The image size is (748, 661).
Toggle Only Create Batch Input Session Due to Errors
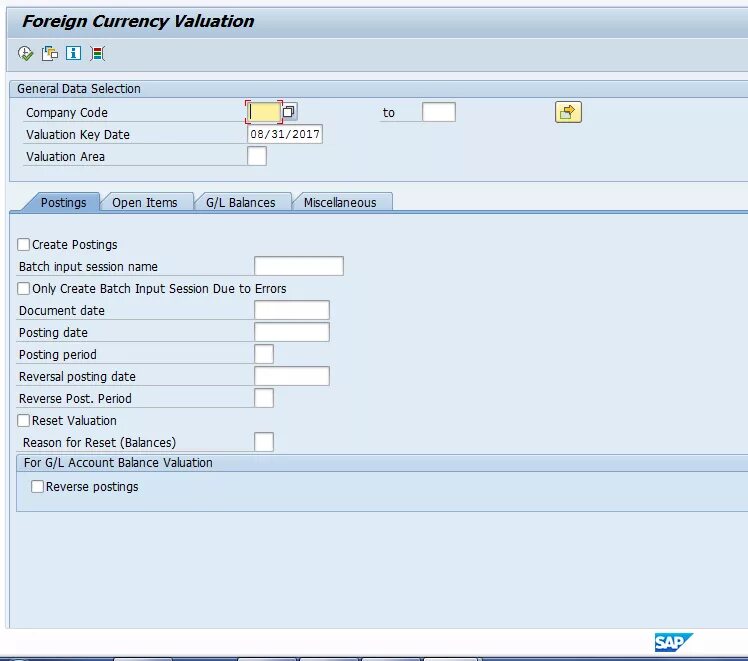[x=23, y=289]
